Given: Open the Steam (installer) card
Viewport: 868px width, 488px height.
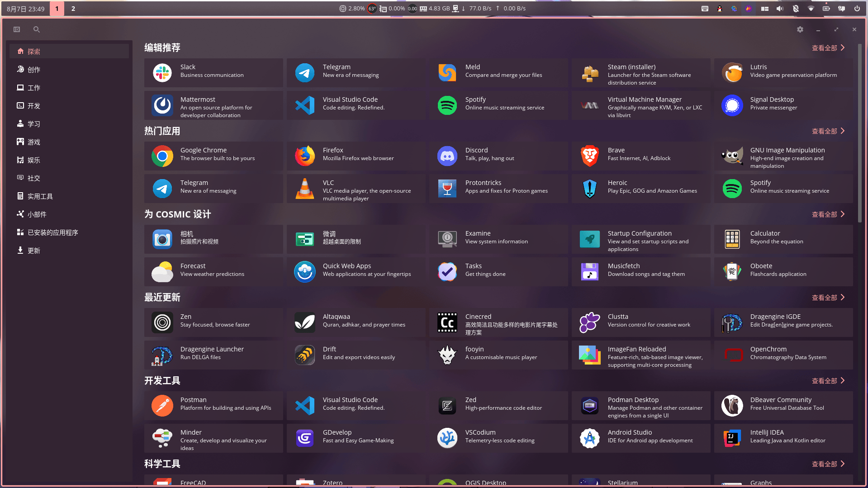Looking at the screenshot, I should 641,73.
